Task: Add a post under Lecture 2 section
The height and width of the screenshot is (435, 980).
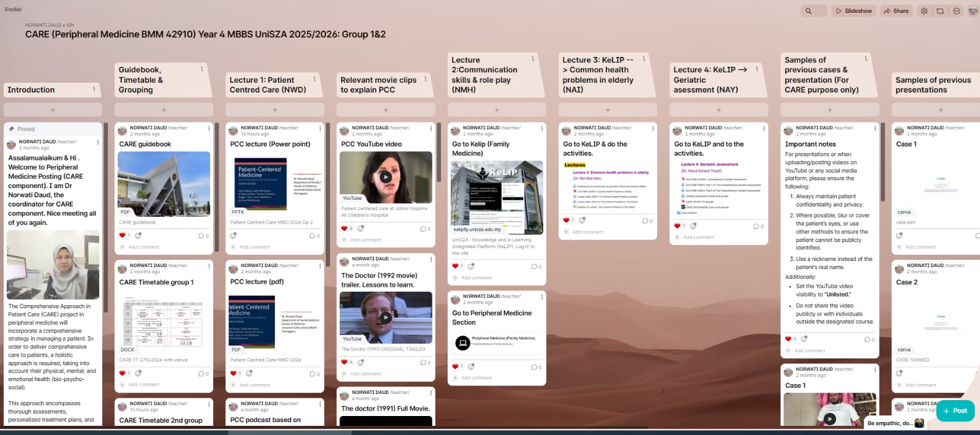Action: coord(497,110)
